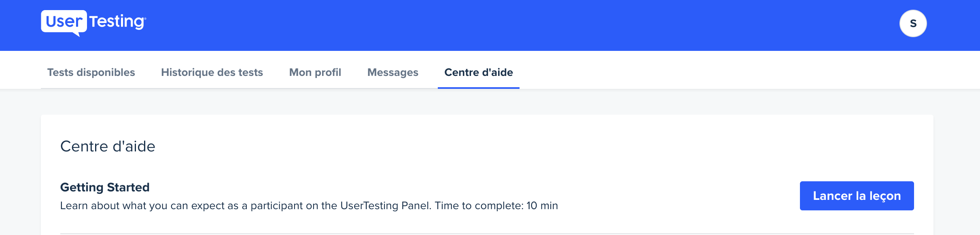This screenshot has height=235, width=980.
Task: Click the empty area of the white help card
Action: (486, 147)
